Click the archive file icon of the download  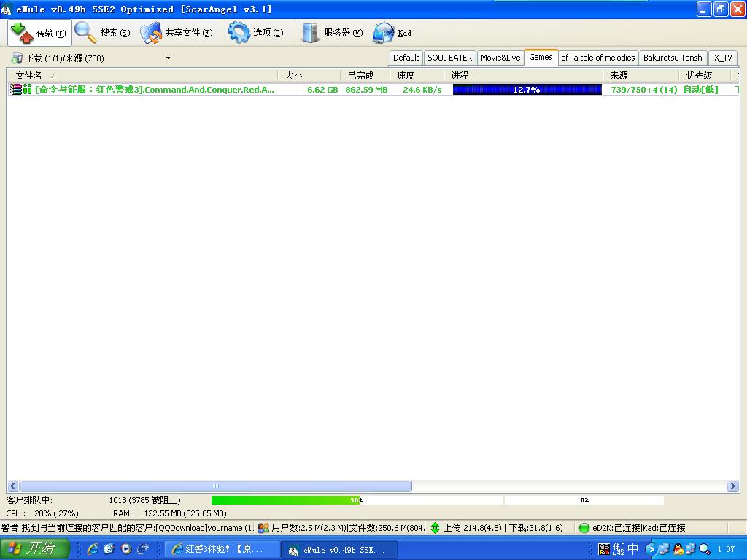coord(16,89)
